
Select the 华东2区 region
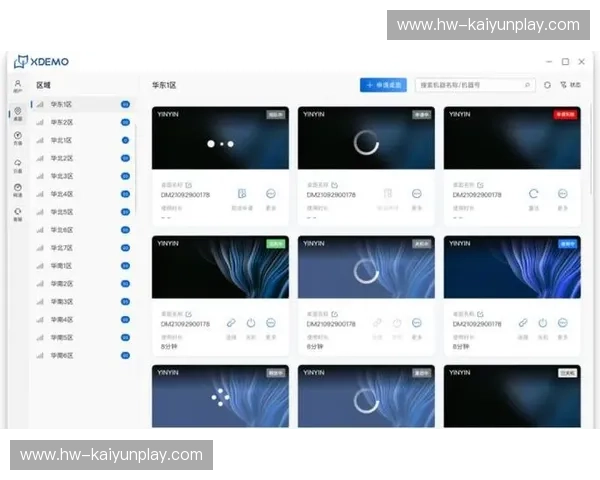(x=82, y=122)
